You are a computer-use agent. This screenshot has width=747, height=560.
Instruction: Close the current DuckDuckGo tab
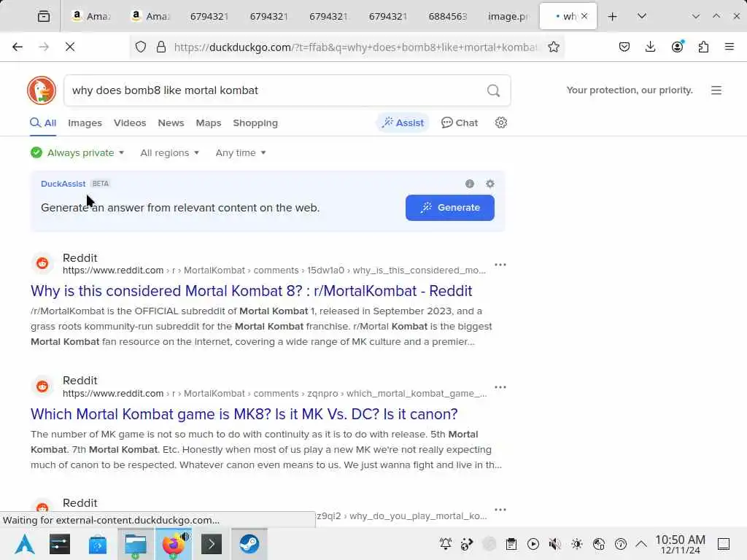[584, 16]
